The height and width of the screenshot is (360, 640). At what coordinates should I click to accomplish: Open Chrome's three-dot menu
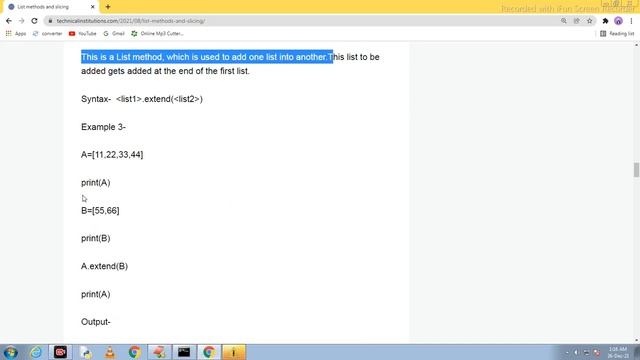pyautogui.click(x=631, y=21)
